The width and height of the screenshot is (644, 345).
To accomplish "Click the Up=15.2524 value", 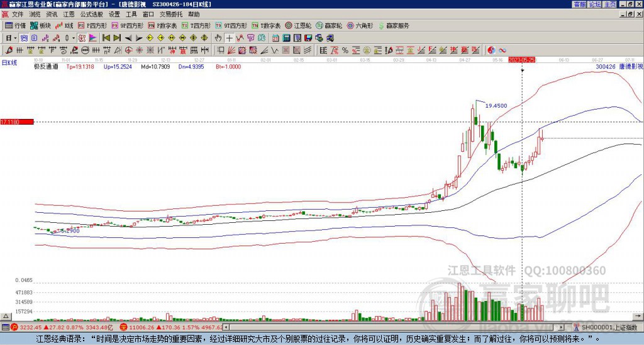I will (x=118, y=66).
